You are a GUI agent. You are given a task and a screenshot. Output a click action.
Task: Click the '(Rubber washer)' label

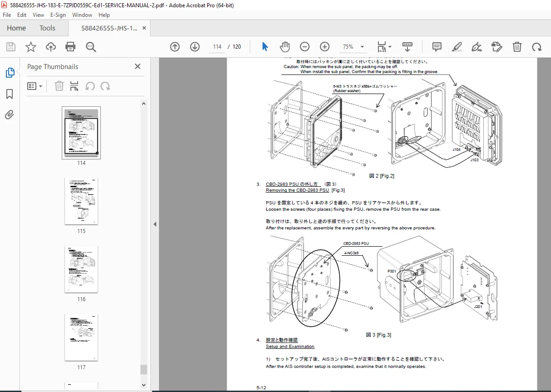click(x=347, y=91)
